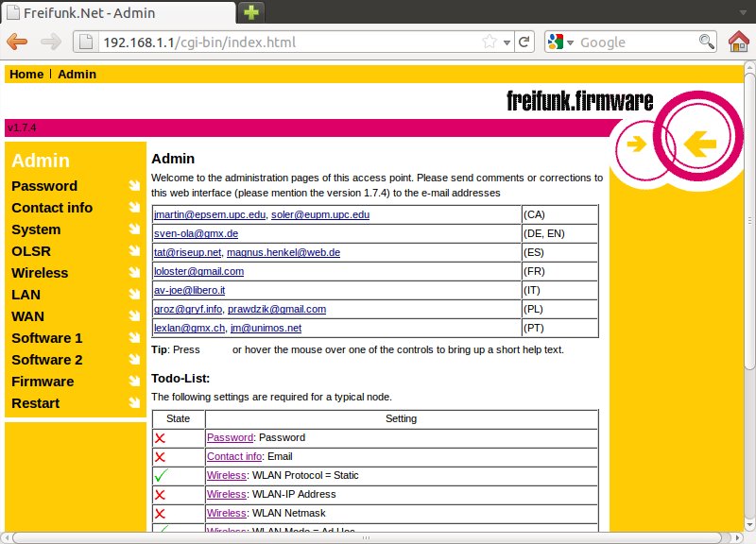
Task: Open the URL history dropdown arrow
Action: coord(507,42)
